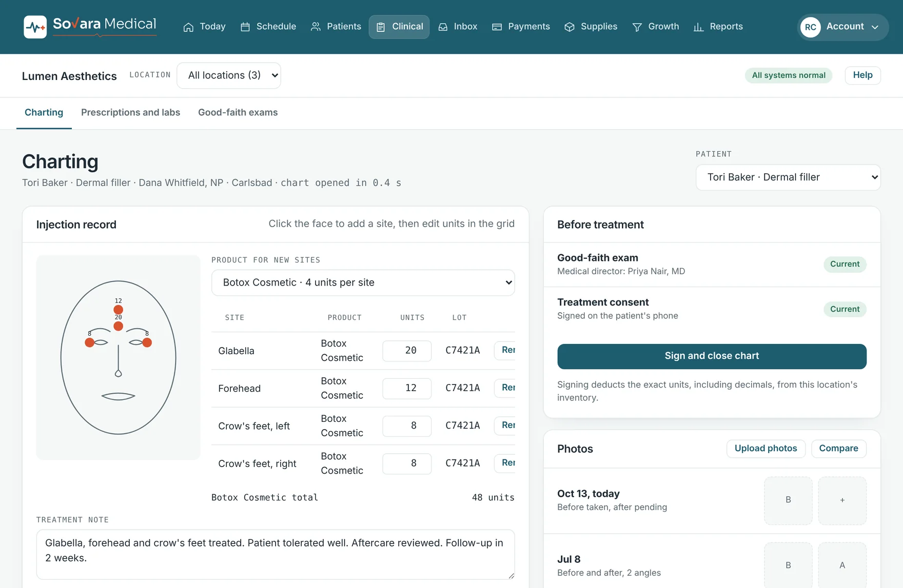Click Sign and close chart
Screen dimensions: 903x588
(712, 356)
